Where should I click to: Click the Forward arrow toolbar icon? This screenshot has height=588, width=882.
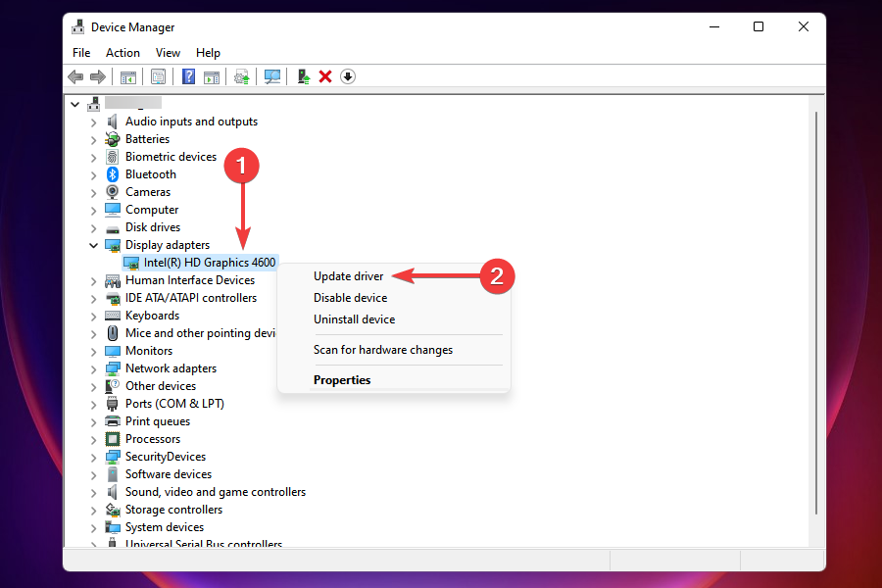98,76
